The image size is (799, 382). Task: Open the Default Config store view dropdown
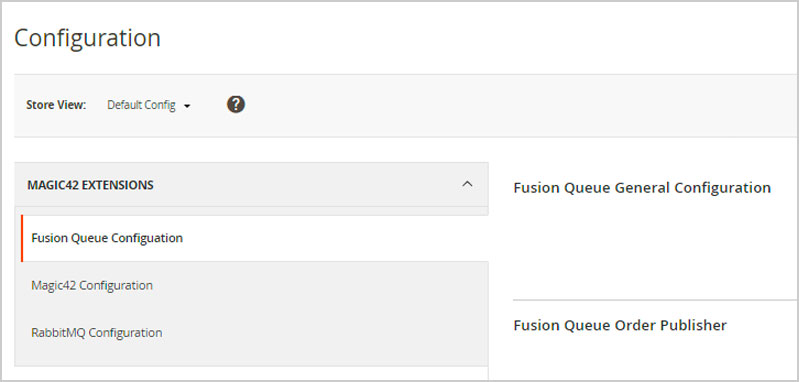(x=148, y=105)
